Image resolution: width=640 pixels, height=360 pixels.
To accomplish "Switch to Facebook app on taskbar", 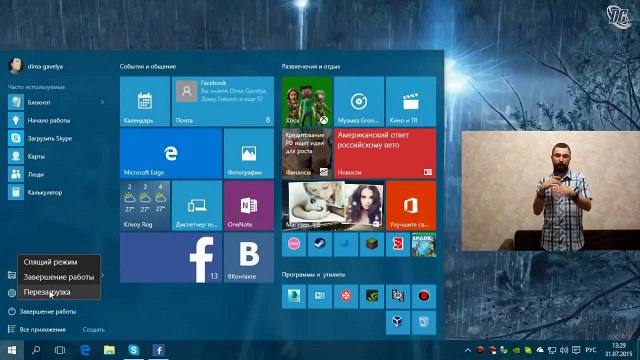I will coord(158,350).
